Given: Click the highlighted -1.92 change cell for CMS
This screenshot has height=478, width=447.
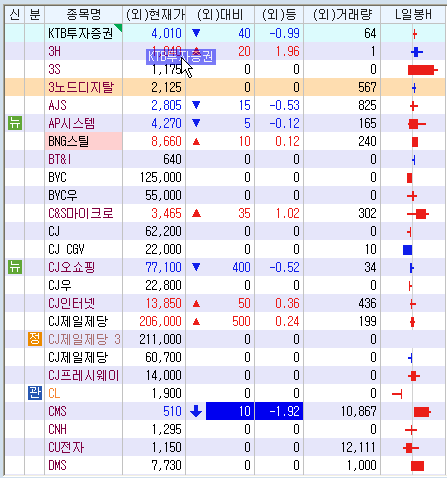Looking at the screenshot, I should point(279,411).
